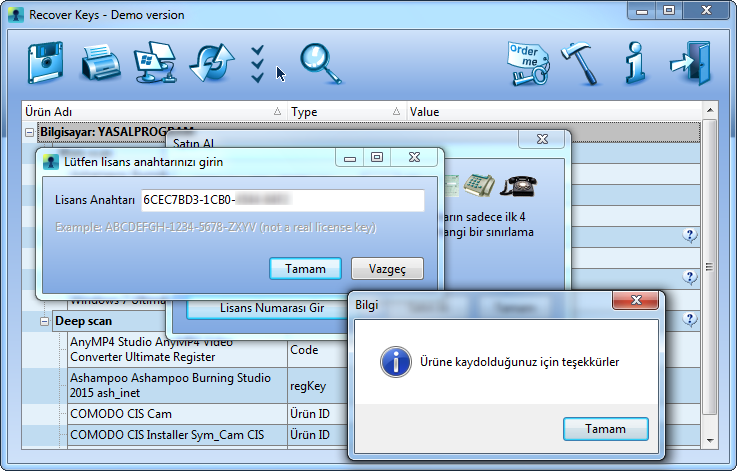Click Vazgeç in the license key dialog
The width and height of the screenshot is (737, 471).
[387, 268]
